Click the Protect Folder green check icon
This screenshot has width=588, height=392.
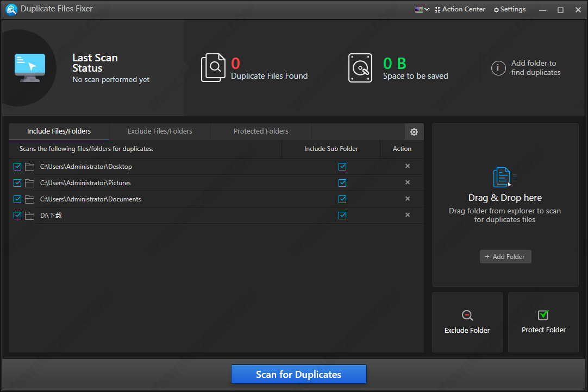(543, 315)
